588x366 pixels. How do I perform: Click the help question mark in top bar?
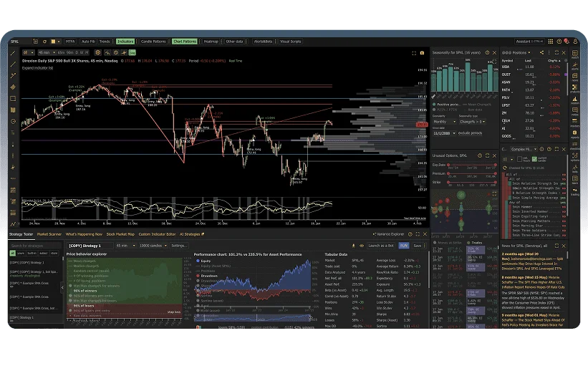click(559, 42)
